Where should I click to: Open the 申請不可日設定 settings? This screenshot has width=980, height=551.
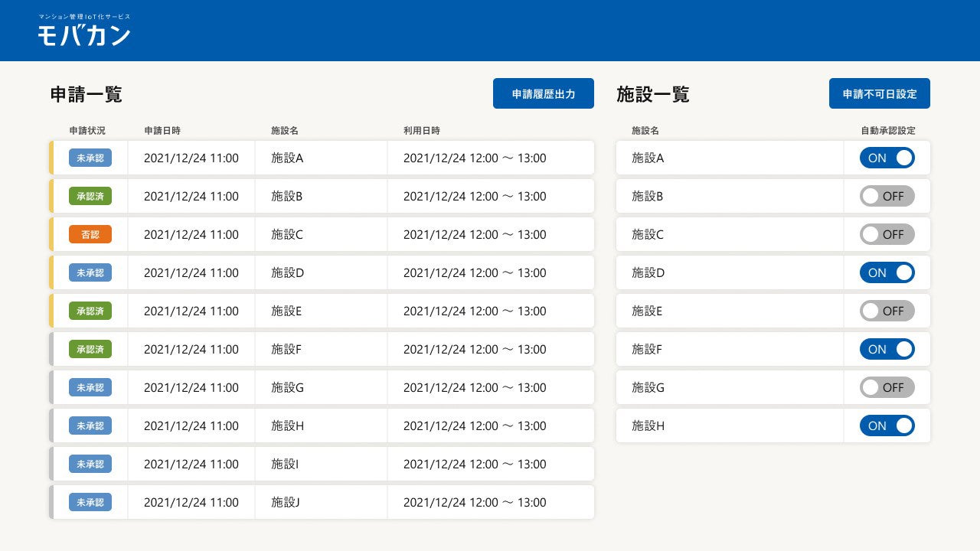point(880,93)
